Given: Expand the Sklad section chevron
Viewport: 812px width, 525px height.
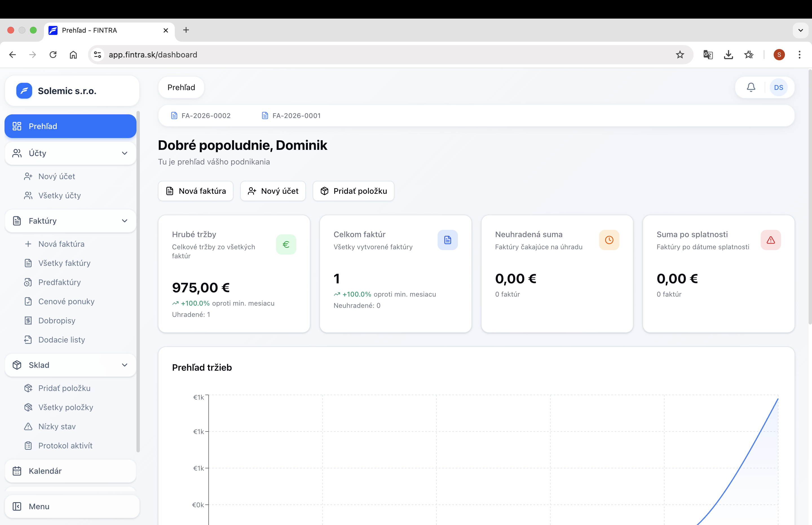Looking at the screenshot, I should pyautogui.click(x=125, y=365).
